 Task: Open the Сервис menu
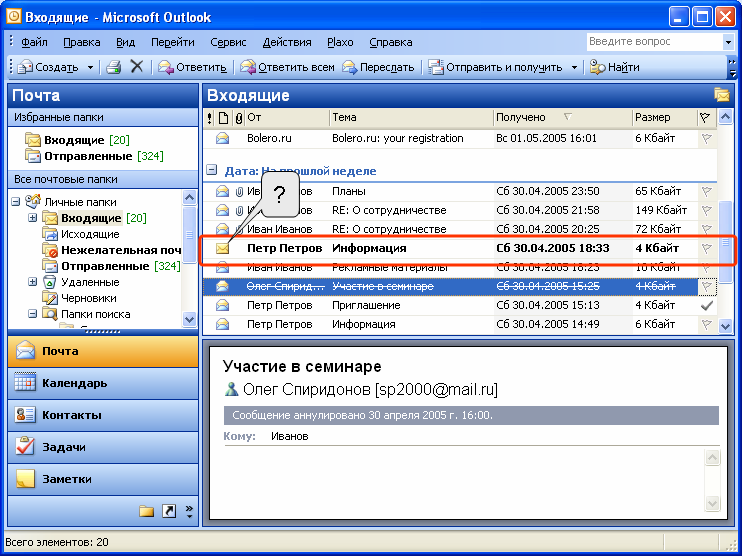click(x=228, y=42)
